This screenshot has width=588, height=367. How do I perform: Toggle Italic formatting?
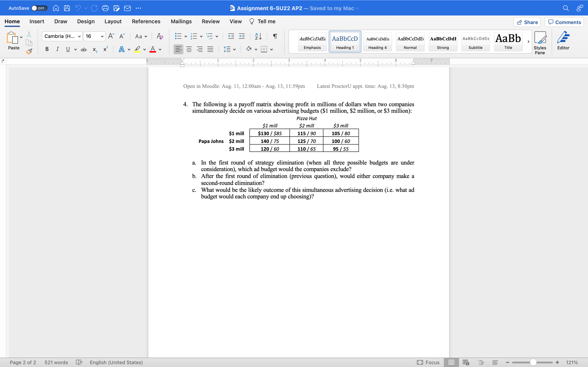[57, 49]
